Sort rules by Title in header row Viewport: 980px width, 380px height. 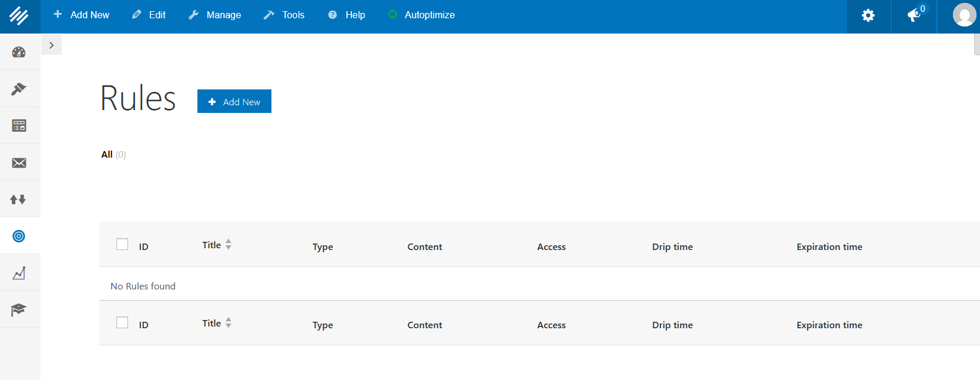pyautogui.click(x=212, y=245)
